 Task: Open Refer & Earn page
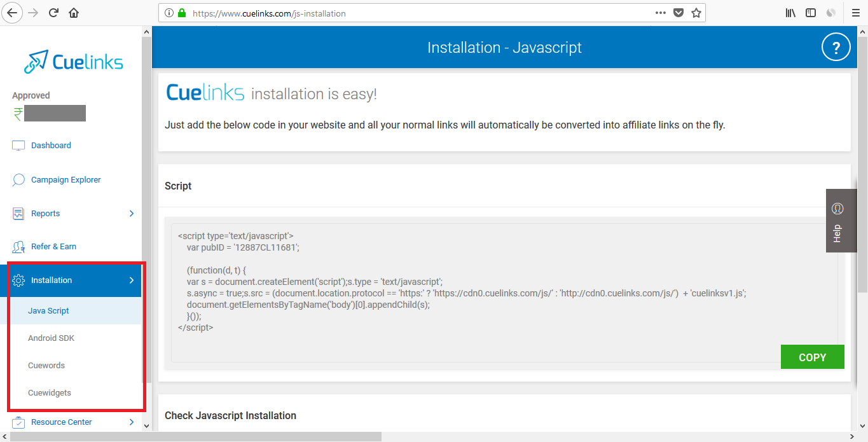pos(54,247)
